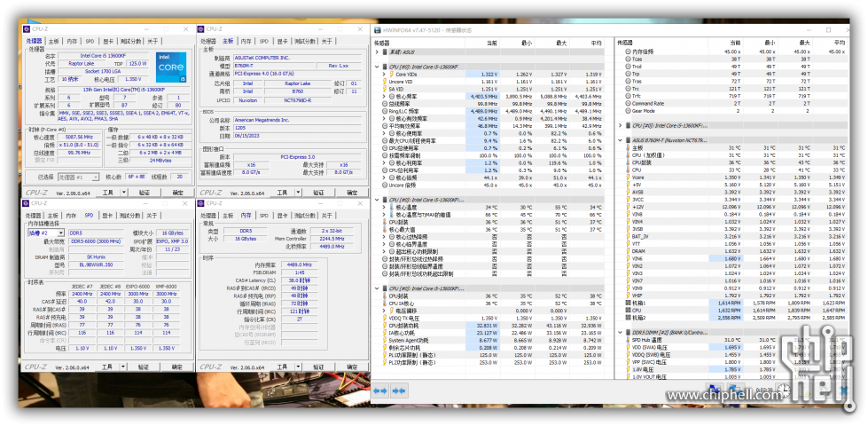Expand the 核心温度 sensor row
The width and height of the screenshot is (868, 426).
(x=385, y=207)
